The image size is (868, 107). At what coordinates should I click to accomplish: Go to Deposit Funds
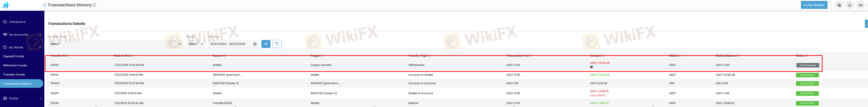click(13, 57)
